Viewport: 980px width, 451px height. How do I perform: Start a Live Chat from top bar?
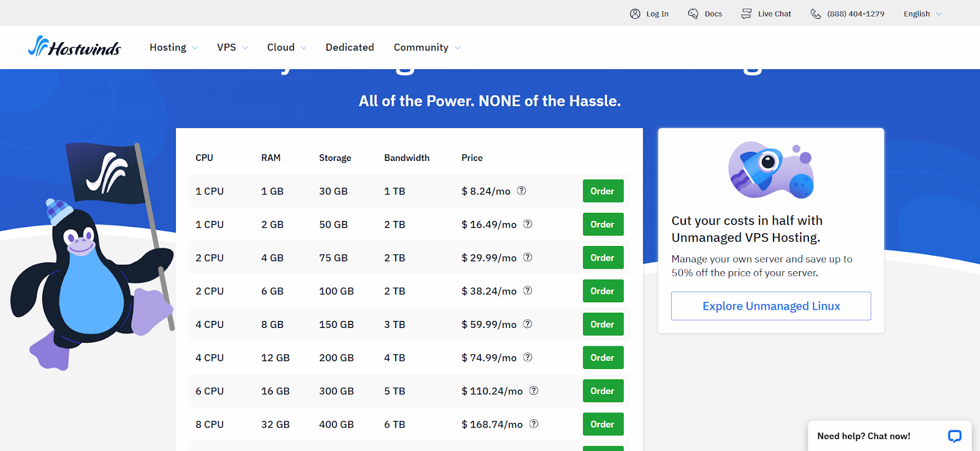pos(774,13)
